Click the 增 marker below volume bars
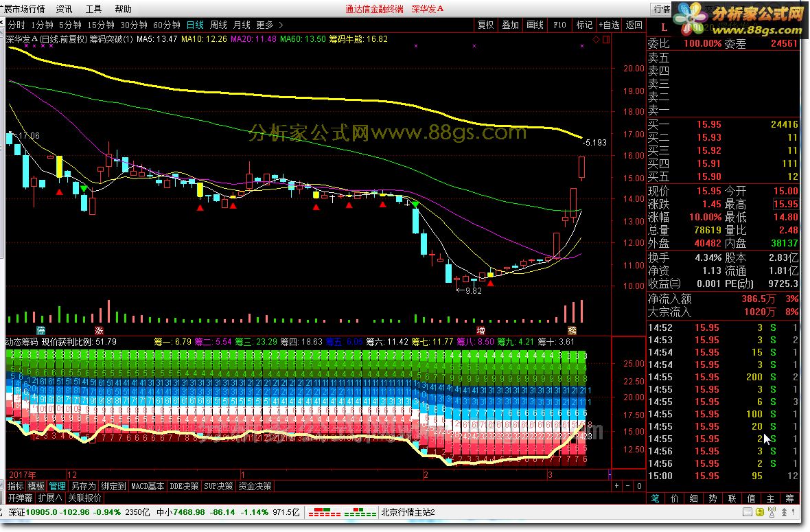This screenshot has height=532, width=810. 481,331
